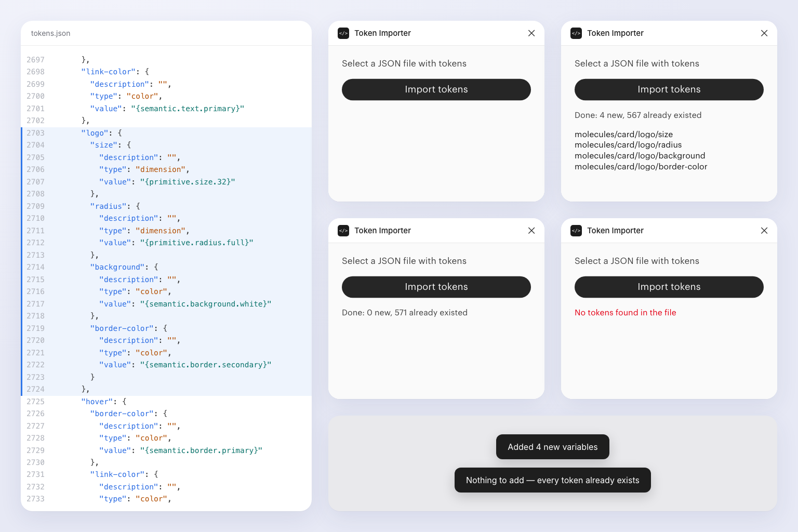Click 'molecules/card/logo/border-color' result line
The image size is (798, 532).
tap(641, 167)
